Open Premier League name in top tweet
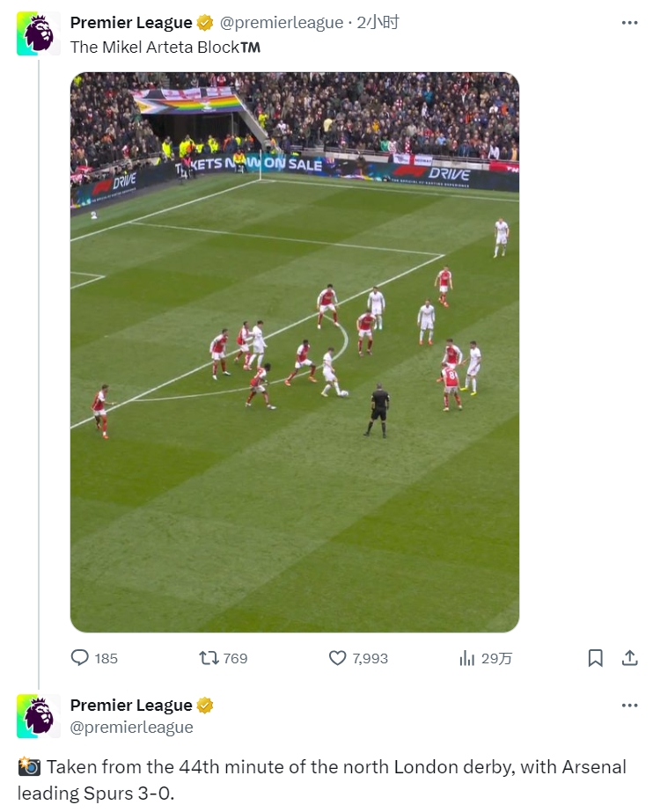Viewport: 653px width, 812px height. (x=131, y=23)
